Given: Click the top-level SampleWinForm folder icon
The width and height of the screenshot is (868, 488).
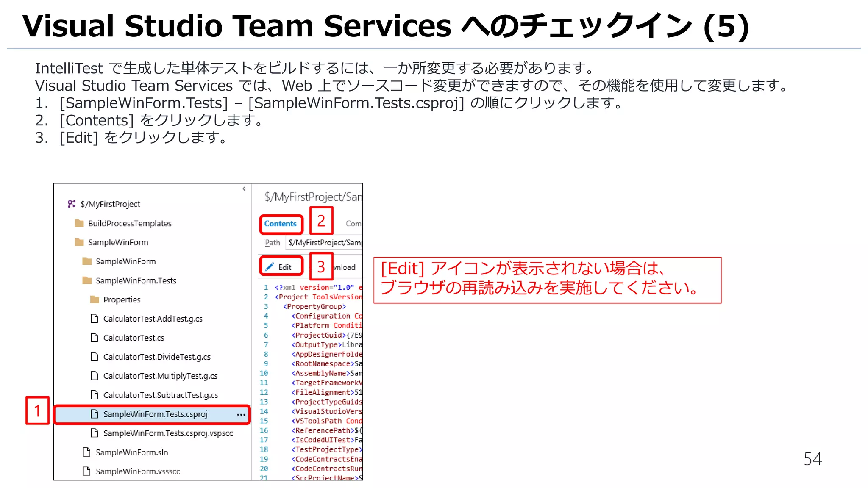Looking at the screenshot, I should coord(79,242).
